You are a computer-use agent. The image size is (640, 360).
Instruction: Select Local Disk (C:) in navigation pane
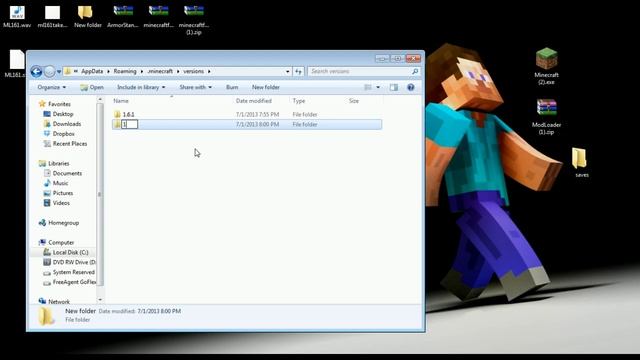[66, 252]
